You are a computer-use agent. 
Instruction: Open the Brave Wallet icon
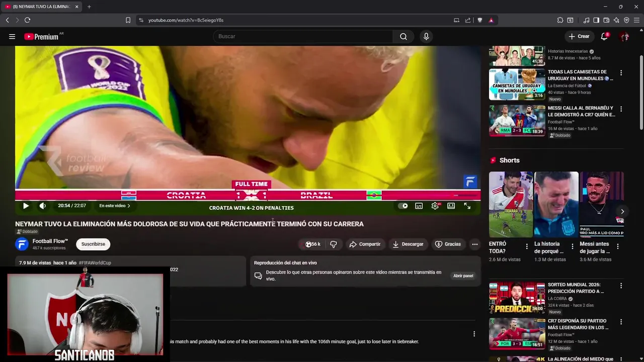pyautogui.click(x=606, y=20)
